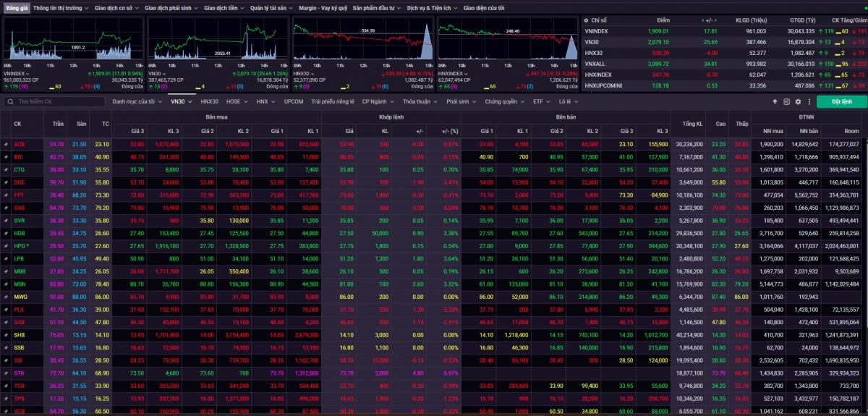
Task: Pin the MBB row using its pin icon
Action: click(6, 271)
